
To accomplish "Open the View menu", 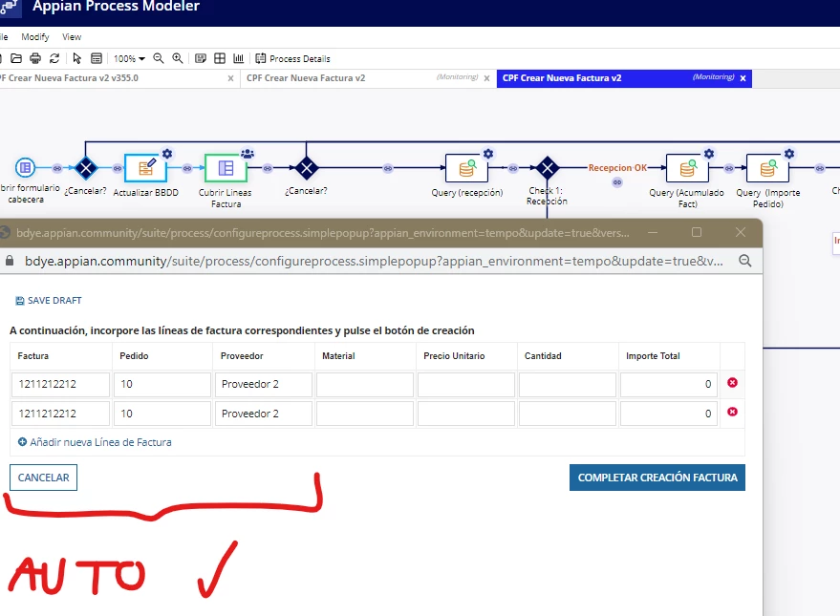I will (x=72, y=37).
